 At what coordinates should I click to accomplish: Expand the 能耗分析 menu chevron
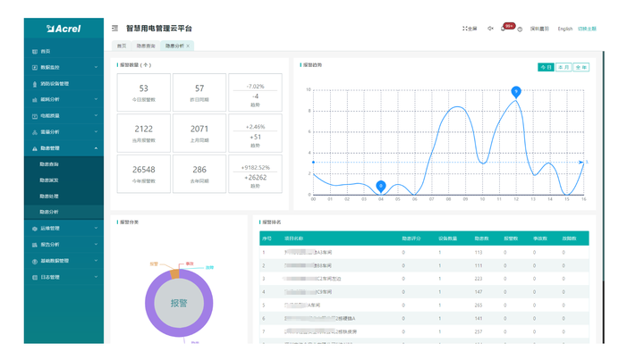pos(96,99)
